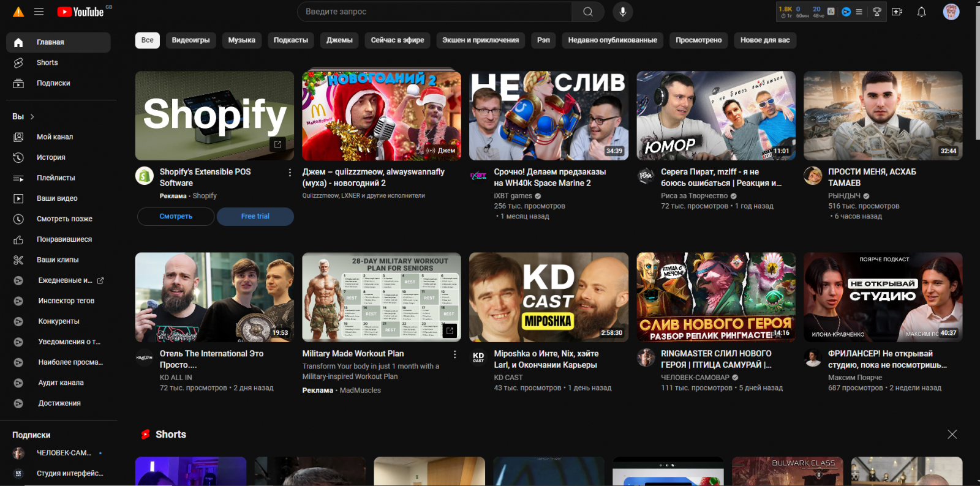Image resolution: width=980 pixels, height=486 pixels.
Task: Open the notifications bell
Action: 921,12
